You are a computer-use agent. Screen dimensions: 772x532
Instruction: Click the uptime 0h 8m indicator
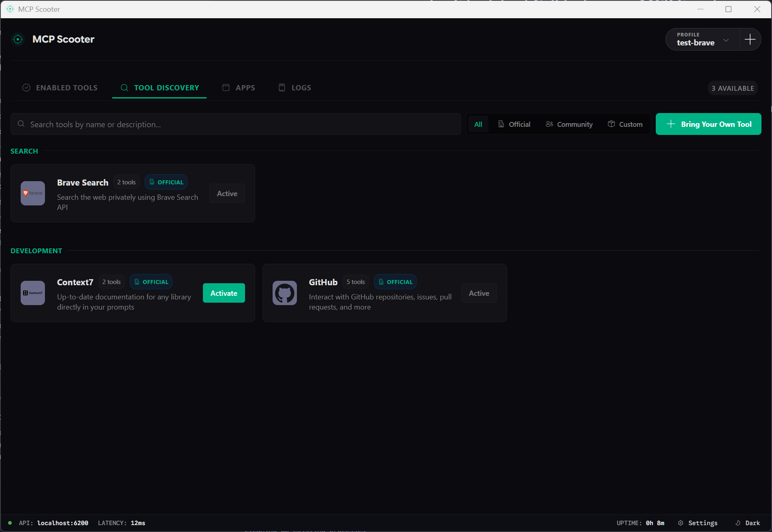point(640,523)
